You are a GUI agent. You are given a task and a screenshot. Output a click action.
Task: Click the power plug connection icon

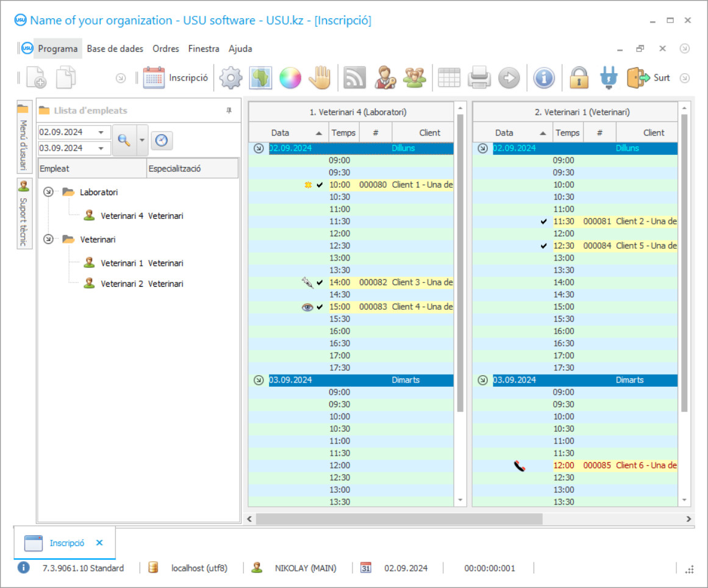coord(609,78)
